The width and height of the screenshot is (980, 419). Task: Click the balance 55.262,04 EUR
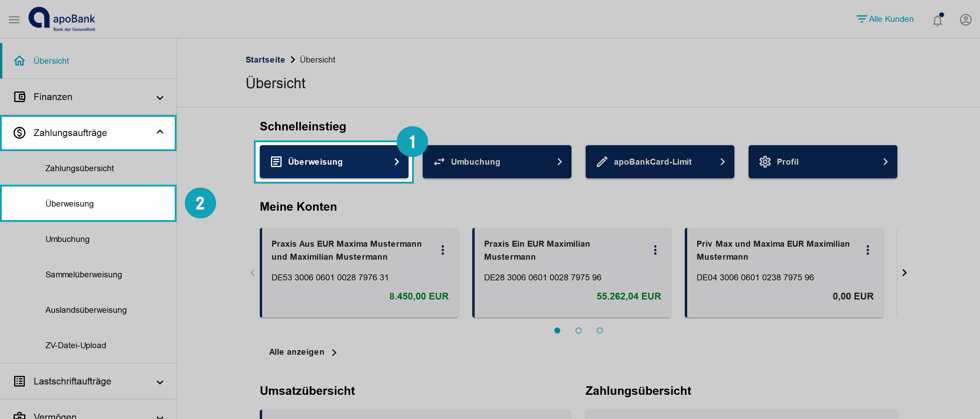(x=628, y=296)
